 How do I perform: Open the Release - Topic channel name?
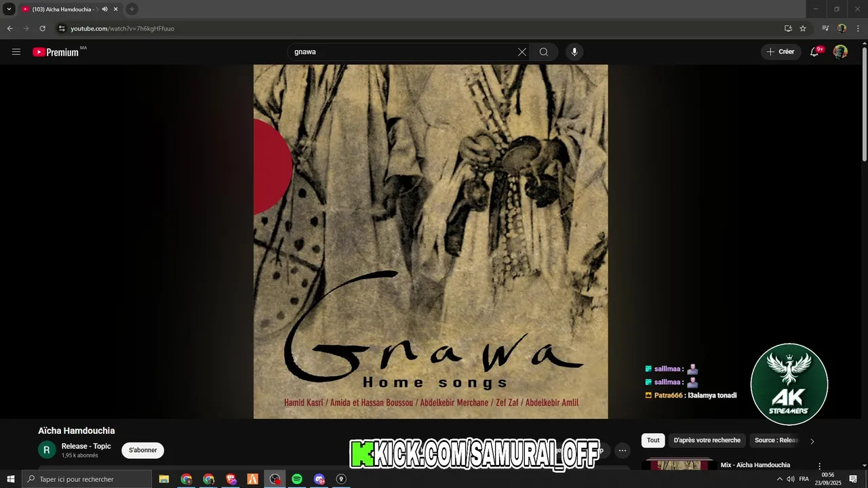[x=86, y=446]
